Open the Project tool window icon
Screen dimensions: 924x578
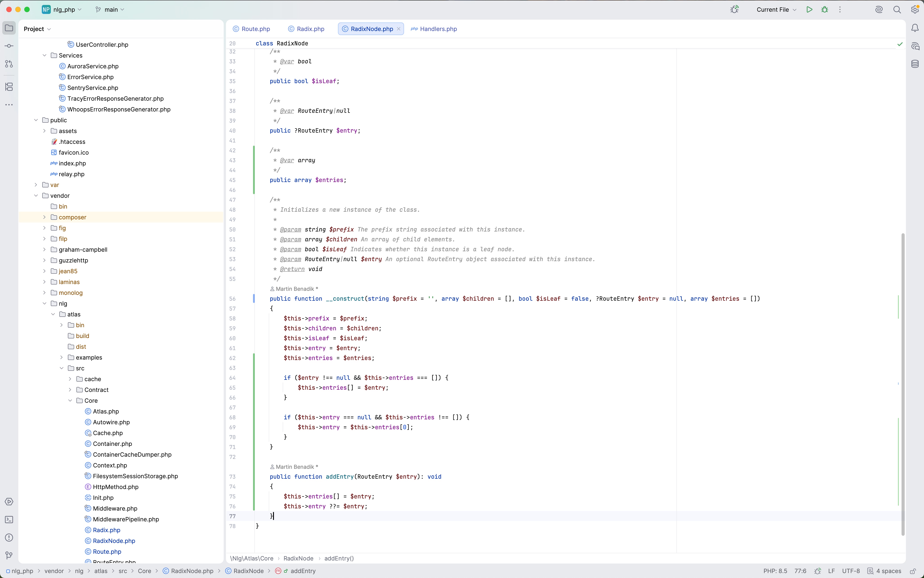(x=9, y=28)
